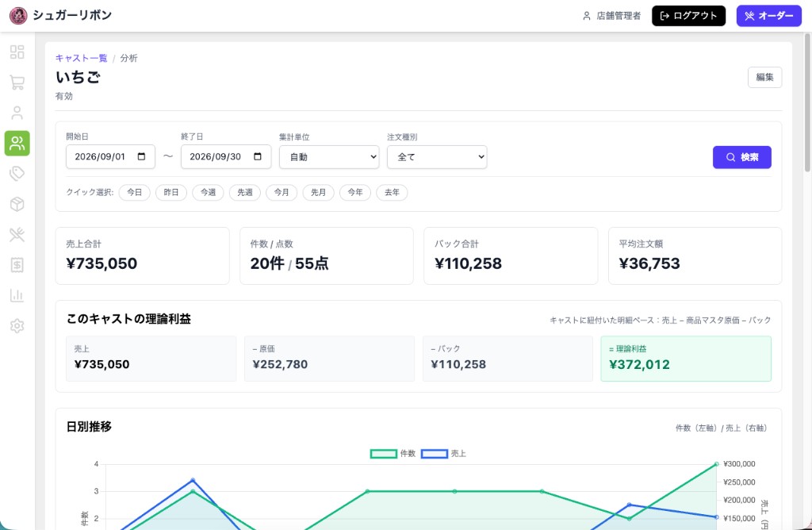Click the このキャストの理論利益 heading
Viewport: 812px width, 530px height.
128,319
